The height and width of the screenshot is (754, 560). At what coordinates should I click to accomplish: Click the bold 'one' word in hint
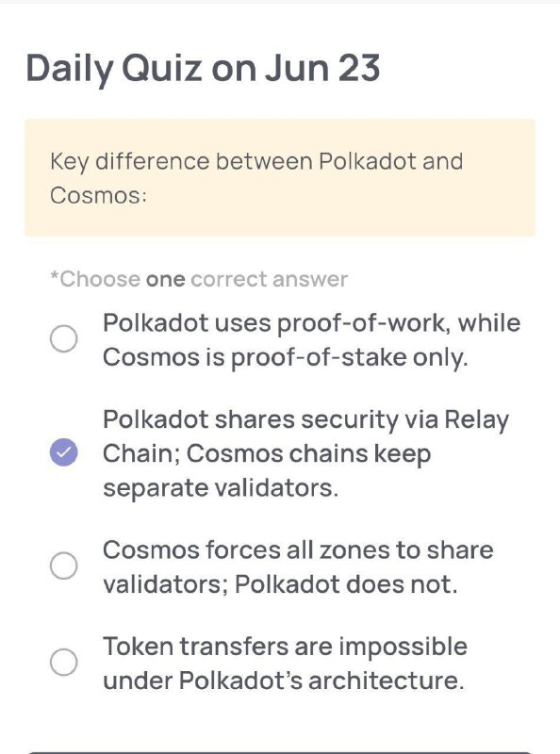pyautogui.click(x=166, y=280)
